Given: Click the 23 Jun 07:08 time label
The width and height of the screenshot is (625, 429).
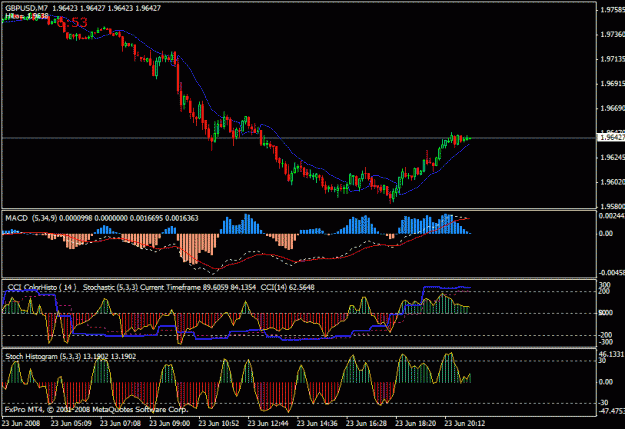Looking at the screenshot, I should [120, 423].
